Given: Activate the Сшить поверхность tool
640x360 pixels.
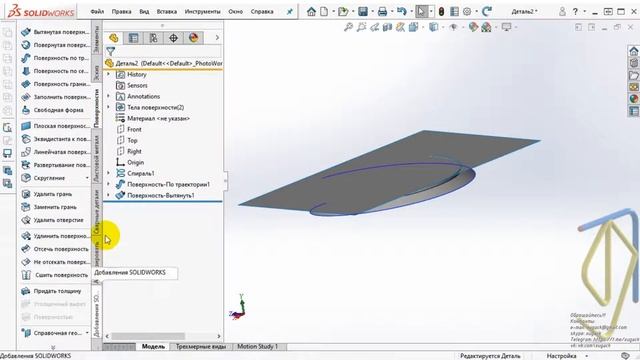Looking at the screenshot, I should pyautogui.click(x=55, y=275).
